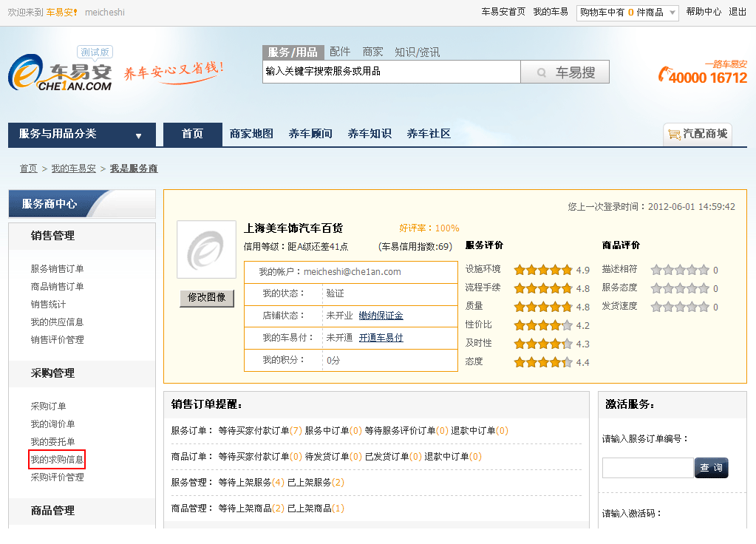Click the CHE1AN.COM site logo
This screenshot has height=544, width=756.
[x=61, y=72]
